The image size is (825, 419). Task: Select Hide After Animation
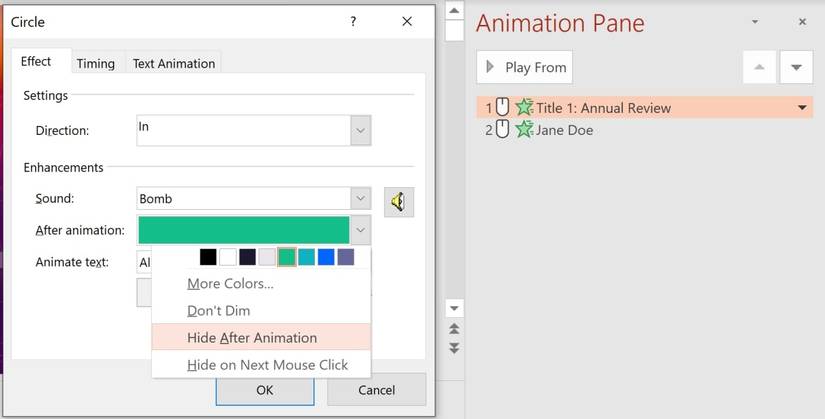click(x=261, y=337)
